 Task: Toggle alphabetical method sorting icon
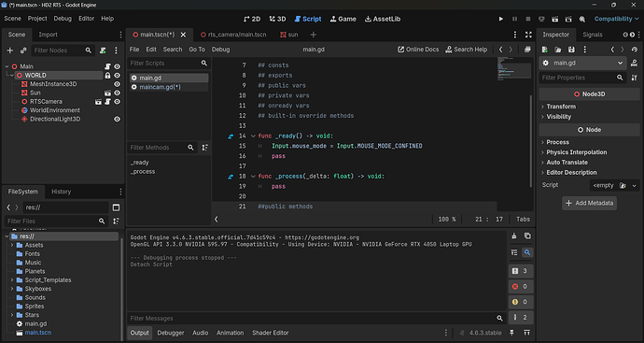205,148
